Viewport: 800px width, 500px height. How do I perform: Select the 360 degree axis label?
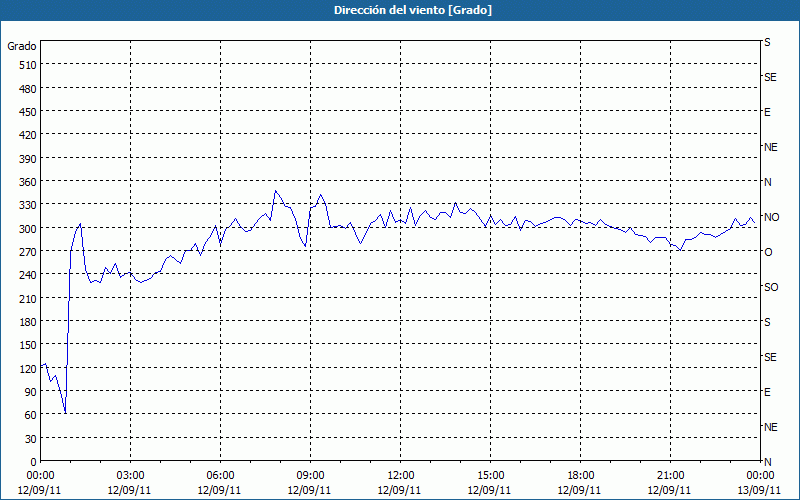(x=28, y=182)
